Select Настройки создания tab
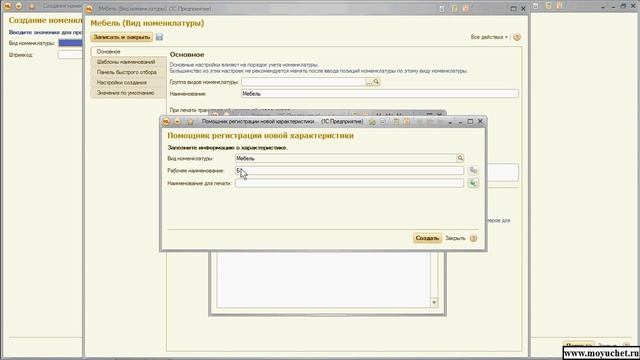This screenshot has height=360, width=640. [x=128, y=82]
